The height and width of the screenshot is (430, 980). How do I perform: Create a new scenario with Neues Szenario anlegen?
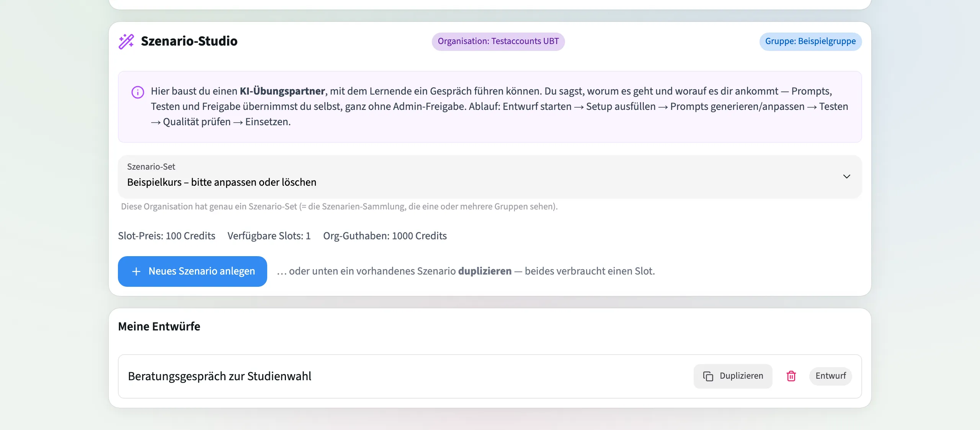point(193,271)
